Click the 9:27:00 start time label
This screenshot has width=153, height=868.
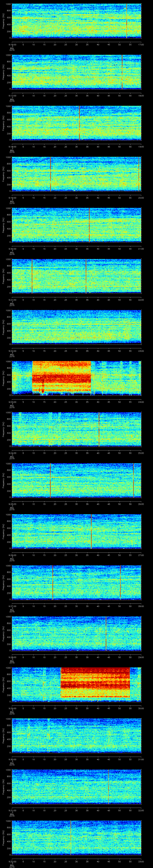(x=12, y=606)
